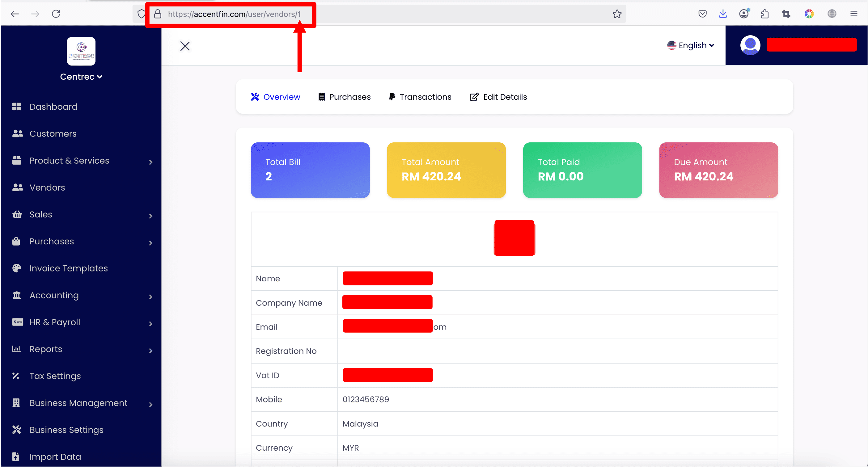Click the Sales basket icon
The width and height of the screenshot is (868, 467).
[17, 214]
